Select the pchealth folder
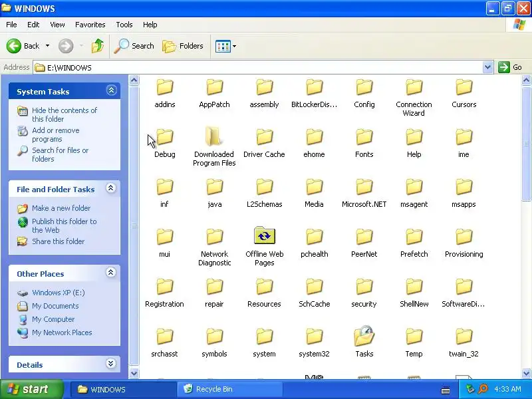This screenshot has height=399, width=532. pos(314,242)
